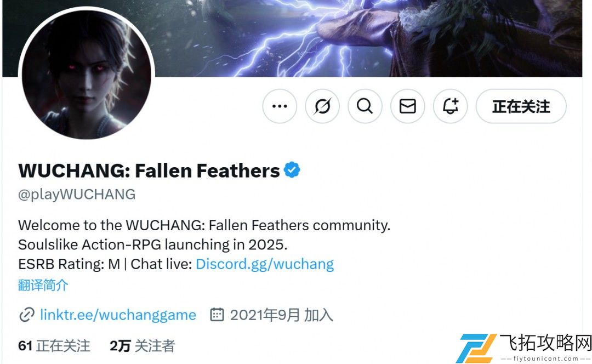Search this profile with the magnifier icon
Viewport: 592px width, 364px height.
click(x=365, y=106)
